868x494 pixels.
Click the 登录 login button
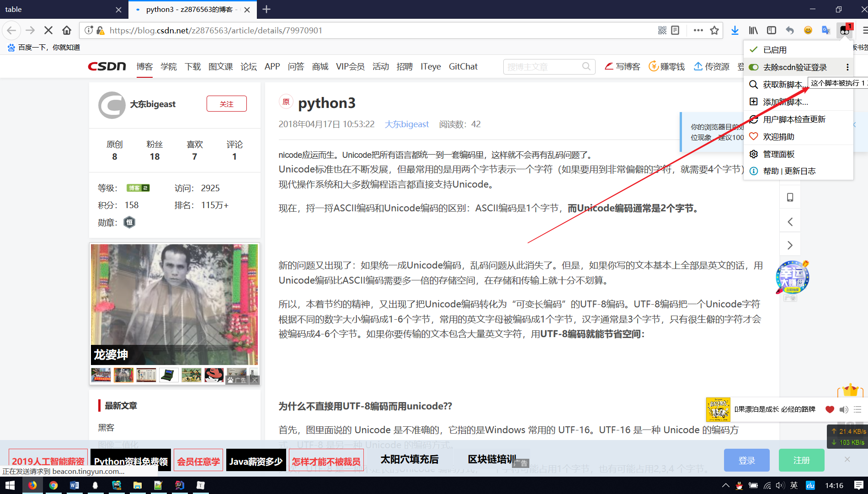click(746, 460)
